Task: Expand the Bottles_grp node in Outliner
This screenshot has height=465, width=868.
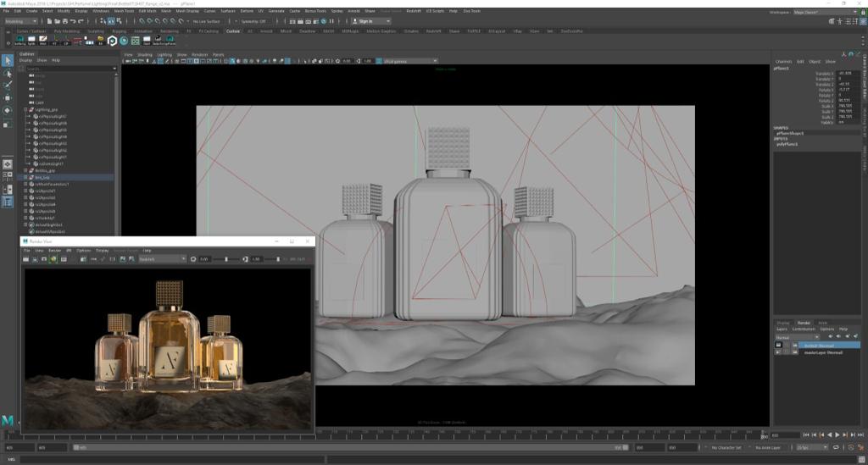Action: click(25, 170)
